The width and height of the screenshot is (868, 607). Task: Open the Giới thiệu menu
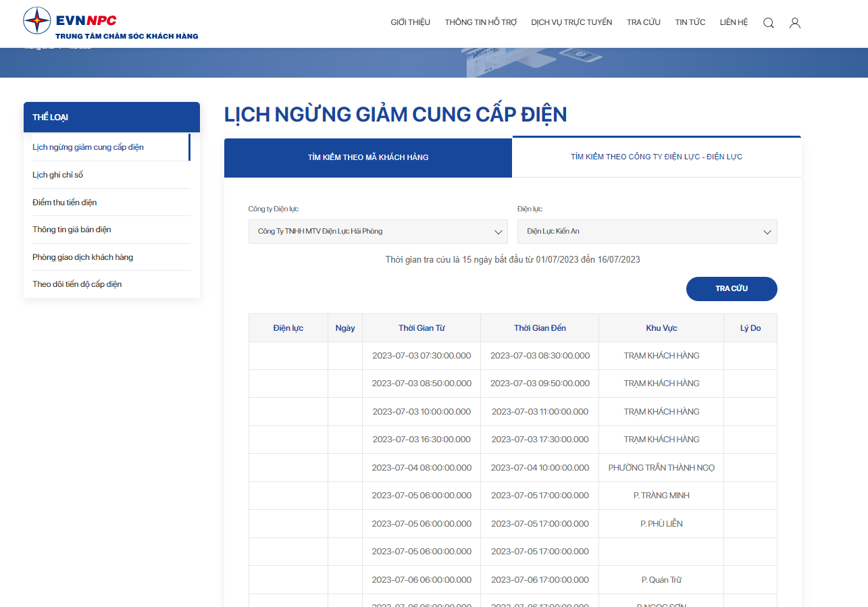tap(410, 22)
